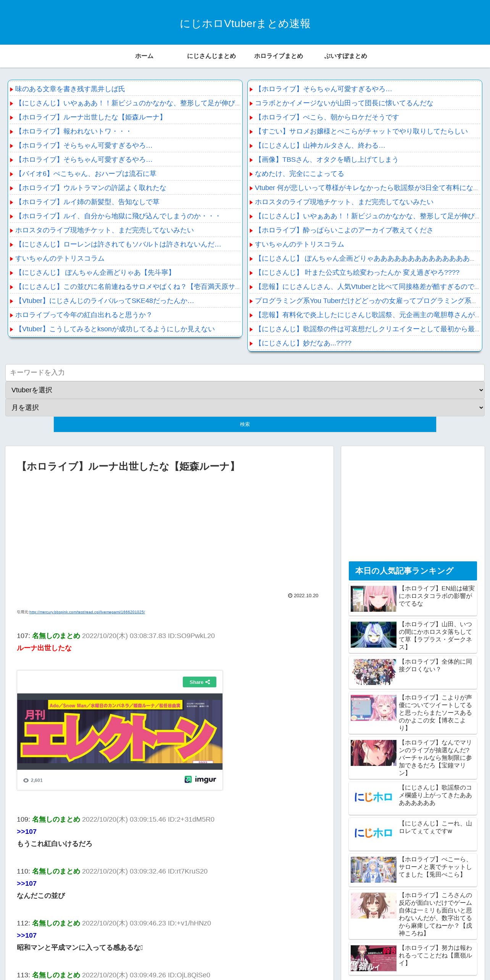Open にじさんじのライバルってSKE48だったんか link

[105, 301]
